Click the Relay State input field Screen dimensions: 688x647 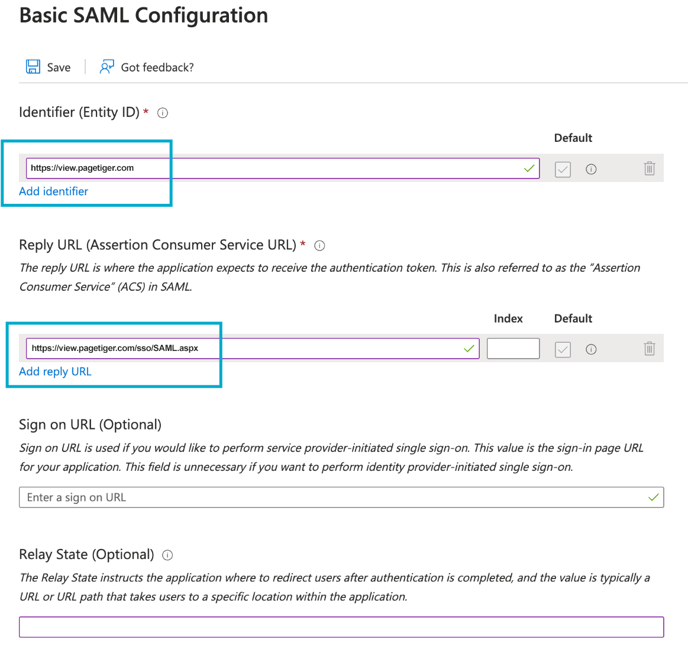pyautogui.click(x=341, y=627)
